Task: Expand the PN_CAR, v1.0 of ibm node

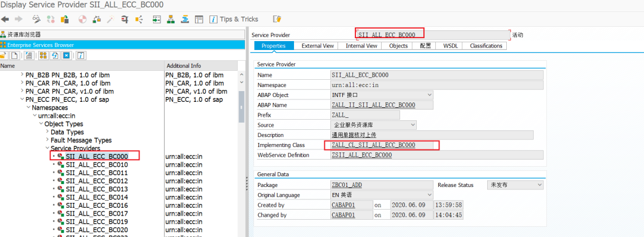Action: click(x=22, y=92)
